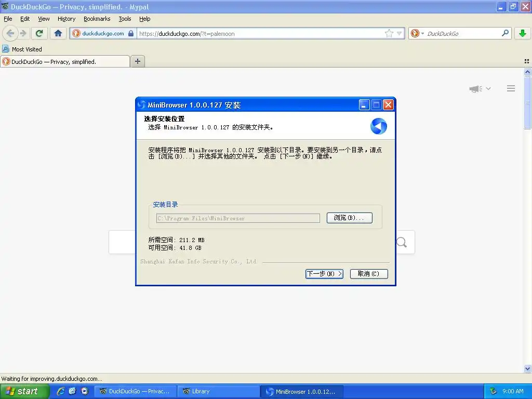
Task: Launch Internet Explorer from quick launch
Action: pos(61,391)
